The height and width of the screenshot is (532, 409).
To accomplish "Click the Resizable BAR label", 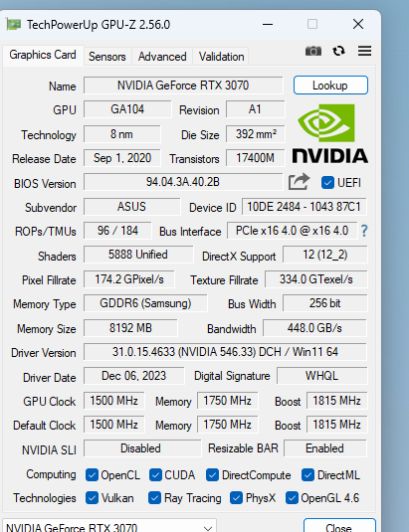I will pyautogui.click(x=243, y=448).
